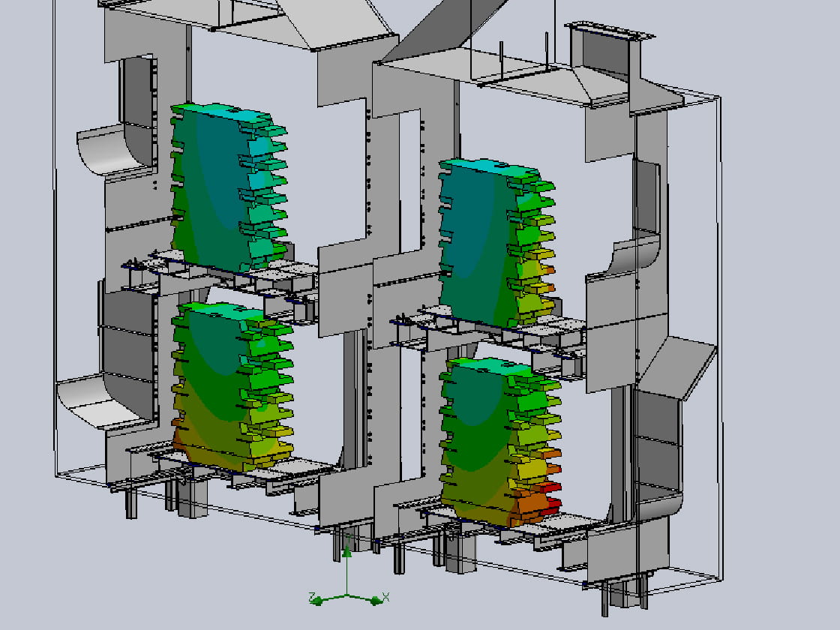The image size is (840, 630).
Task: Pick the curved elbow duct at upper left
Action: 115,148
